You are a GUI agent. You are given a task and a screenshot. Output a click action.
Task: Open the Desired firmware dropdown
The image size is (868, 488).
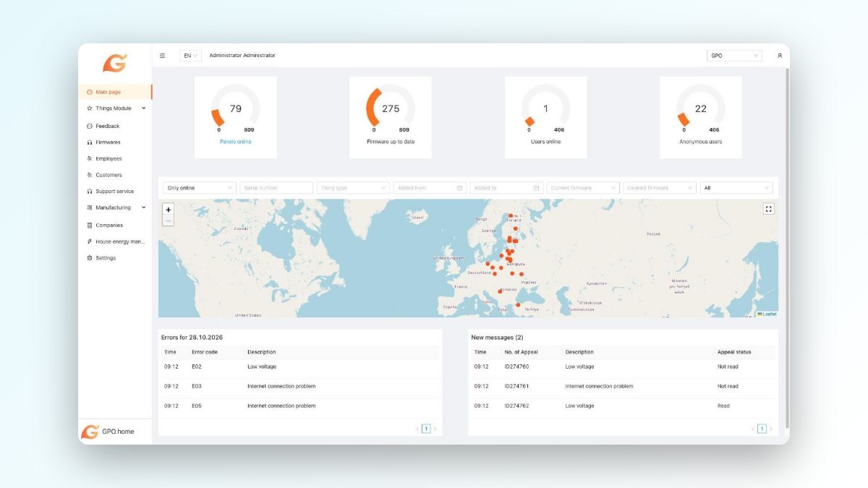coord(660,188)
